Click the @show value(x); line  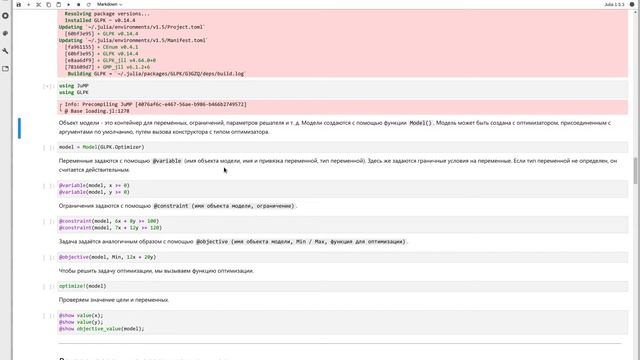click(x=81, y=315)
